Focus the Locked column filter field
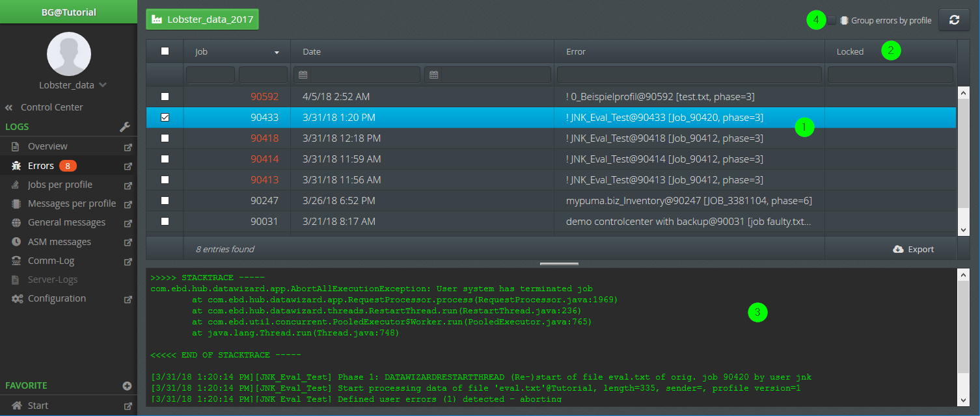Image resolution: width=980 pixels, height=416 pixels. coord(890,75)
